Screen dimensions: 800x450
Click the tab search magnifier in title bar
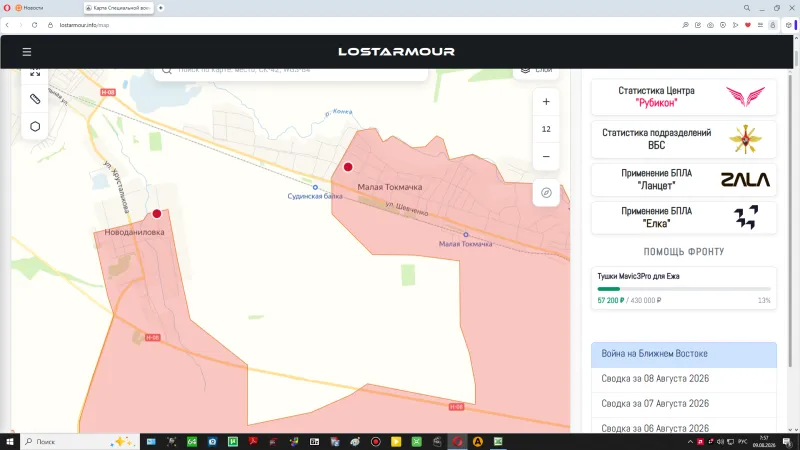pyautogui.click(x=747, y=8)
